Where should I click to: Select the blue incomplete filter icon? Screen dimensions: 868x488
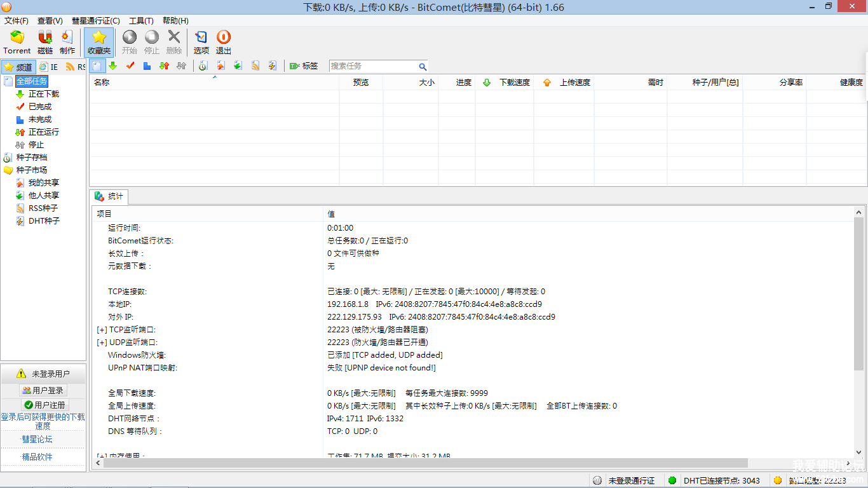(147, 66)
